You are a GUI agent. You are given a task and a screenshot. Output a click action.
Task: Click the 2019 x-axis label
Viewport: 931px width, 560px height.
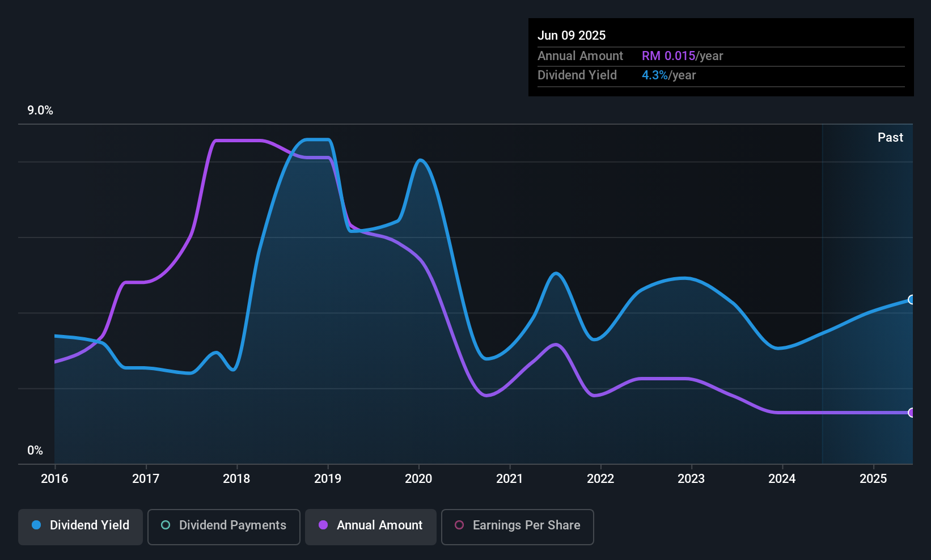328,478
